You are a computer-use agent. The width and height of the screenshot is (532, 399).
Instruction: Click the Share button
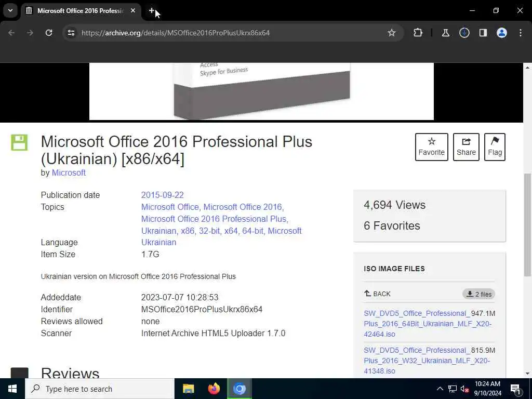coord(466,147)
